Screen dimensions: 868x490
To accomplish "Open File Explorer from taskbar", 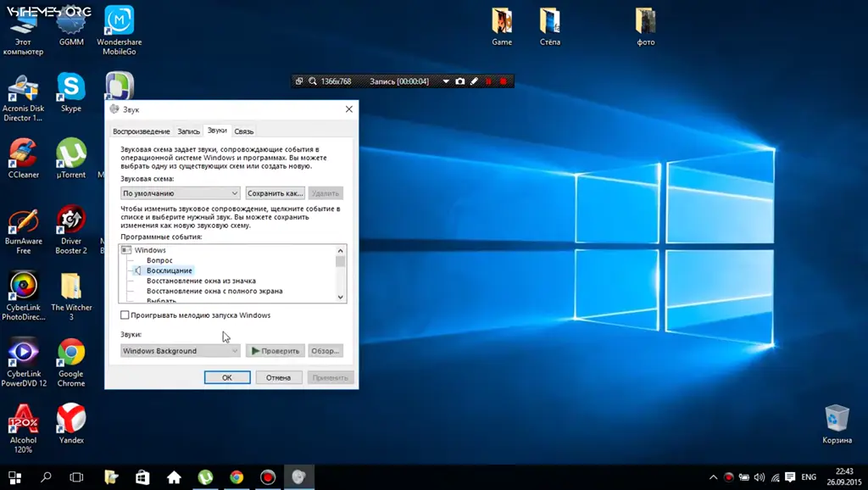I will pos(111,477).
